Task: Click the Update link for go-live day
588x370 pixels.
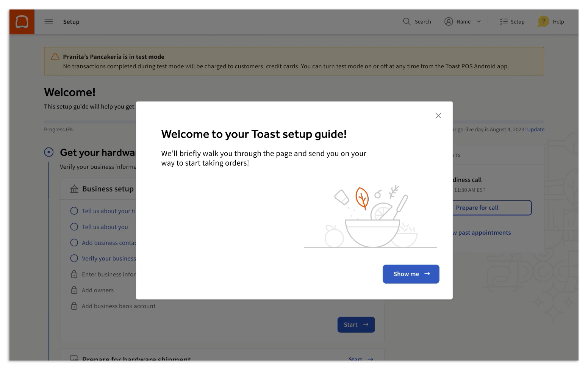Action: 536,129
